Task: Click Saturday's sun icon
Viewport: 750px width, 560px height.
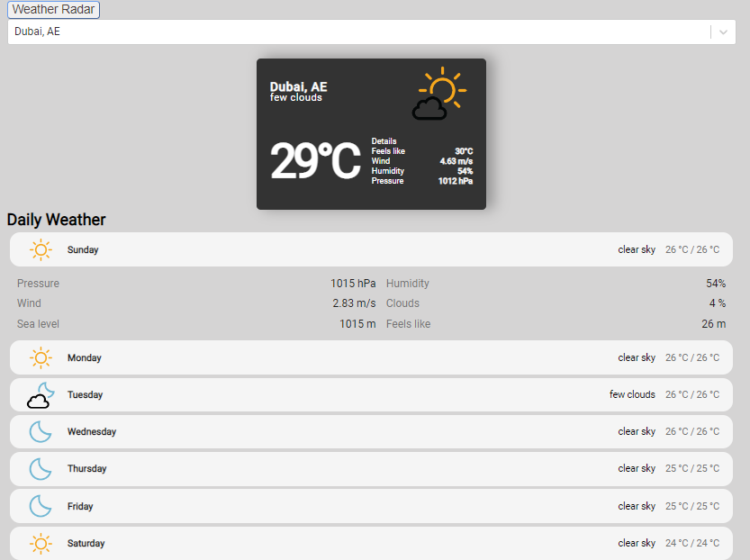Action: pos(41,543)
